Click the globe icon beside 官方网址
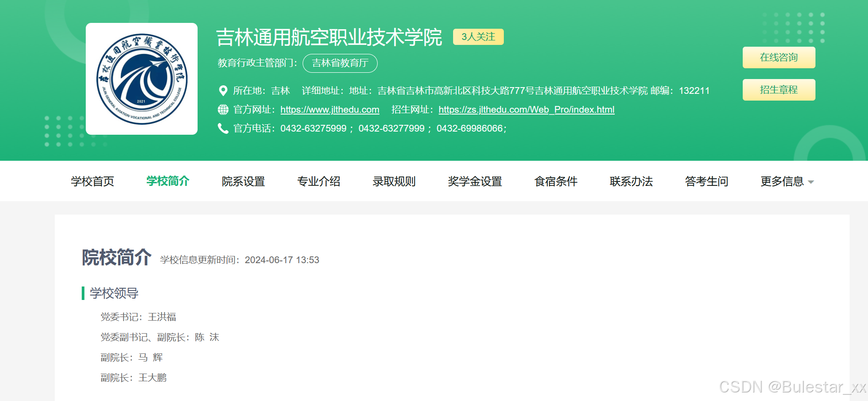Image resolution: width=868 pixels, height=401 pixels. [x=223, y=110]
